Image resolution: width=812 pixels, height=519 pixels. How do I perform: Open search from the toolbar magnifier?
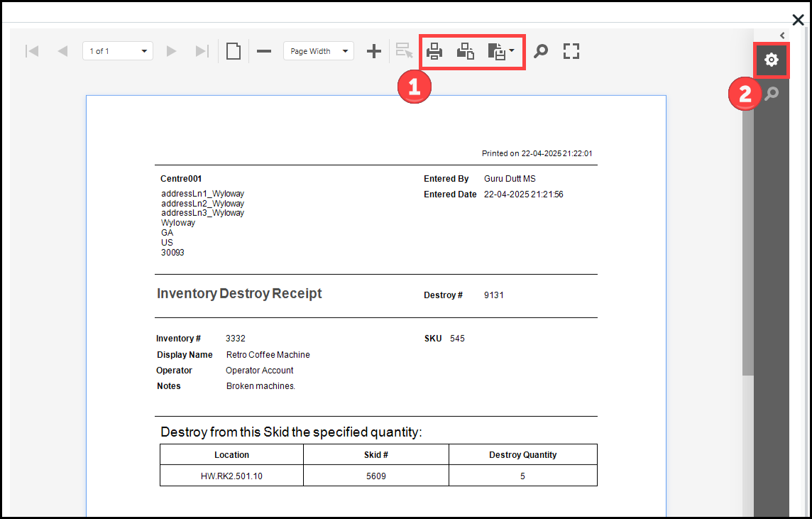click(x=541, y=51)
